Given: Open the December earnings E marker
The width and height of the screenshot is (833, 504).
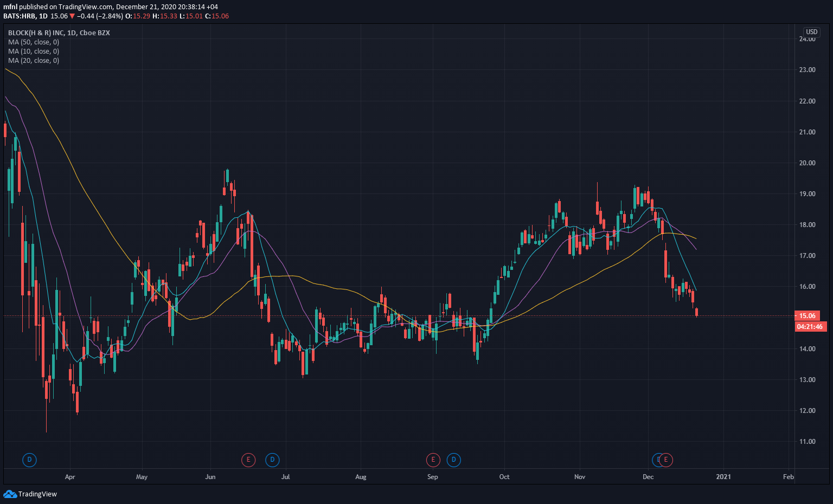Looking at the screenshot, I should [666, 460].
